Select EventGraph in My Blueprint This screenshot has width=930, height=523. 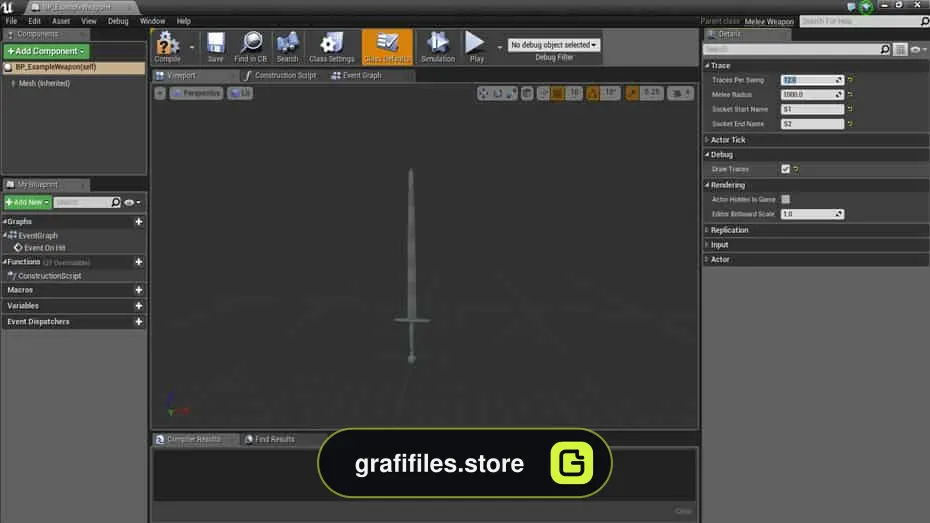(x=37, y=235)
